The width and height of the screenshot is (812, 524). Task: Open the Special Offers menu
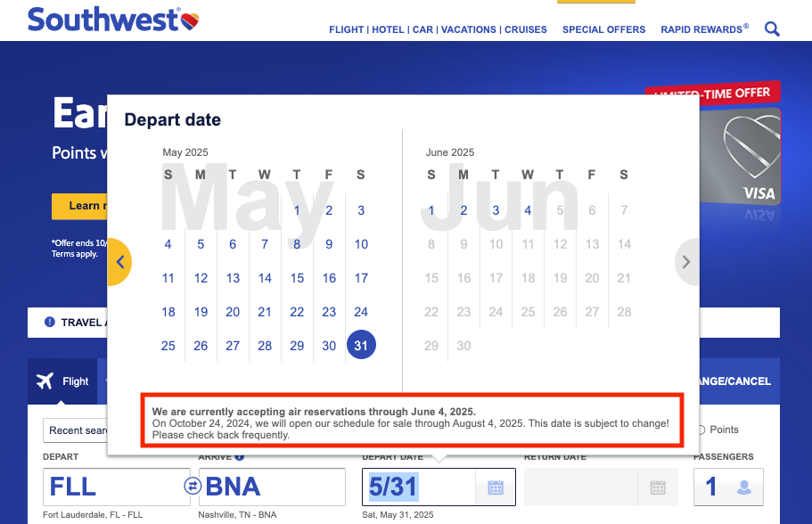tap(603, 29)
